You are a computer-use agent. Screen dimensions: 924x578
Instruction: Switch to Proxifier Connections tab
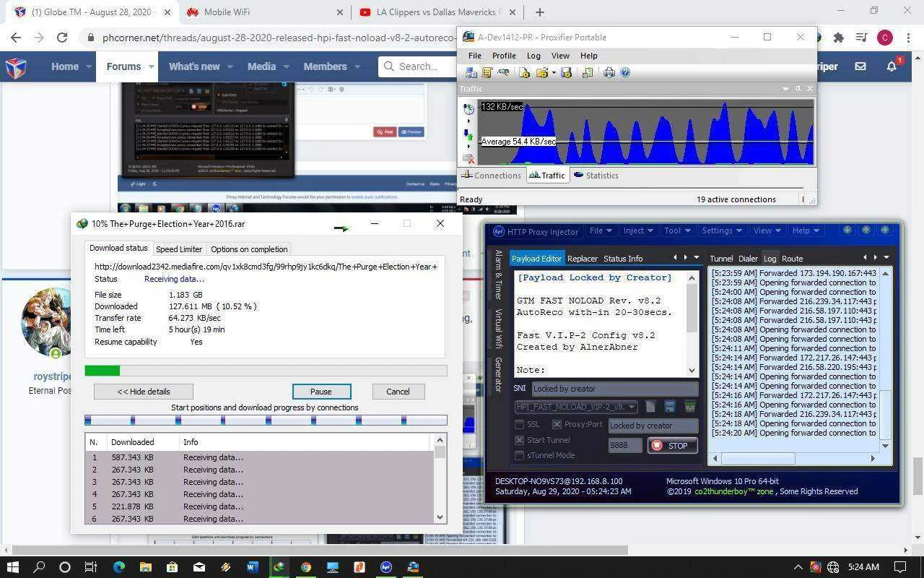(x=492, y=176)
